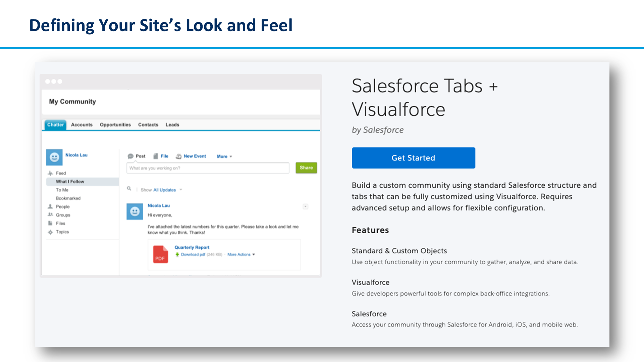Open the All Updates filter dropdown
644x362 pixels.
point(168,190)
